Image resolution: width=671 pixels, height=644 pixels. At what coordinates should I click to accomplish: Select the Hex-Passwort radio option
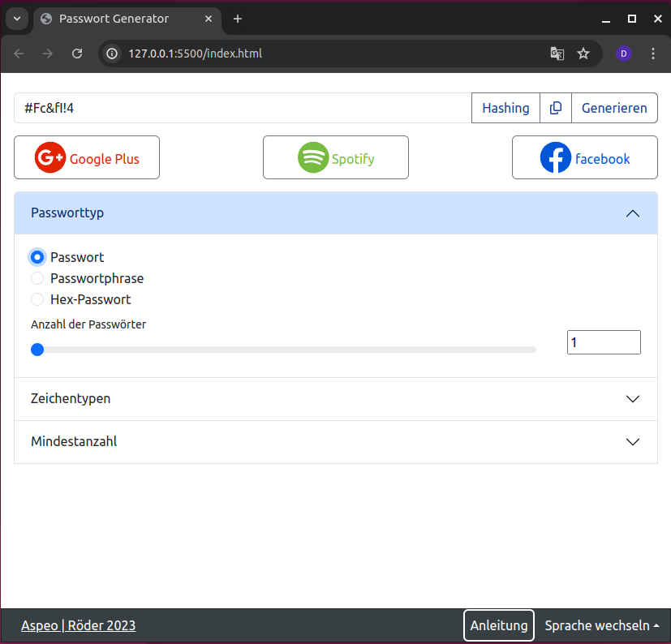[x=37, y=299]
